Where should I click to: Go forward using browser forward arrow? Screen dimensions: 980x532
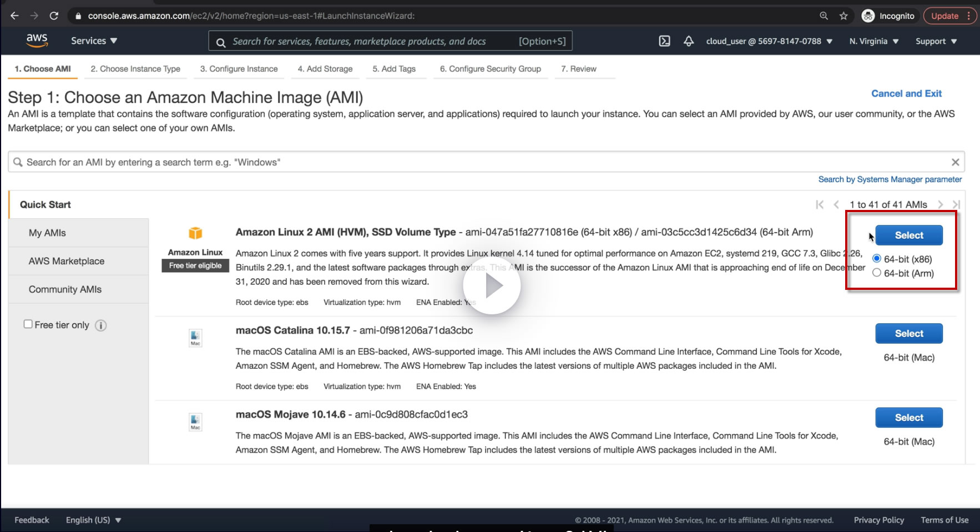click(x=34, y=16)
